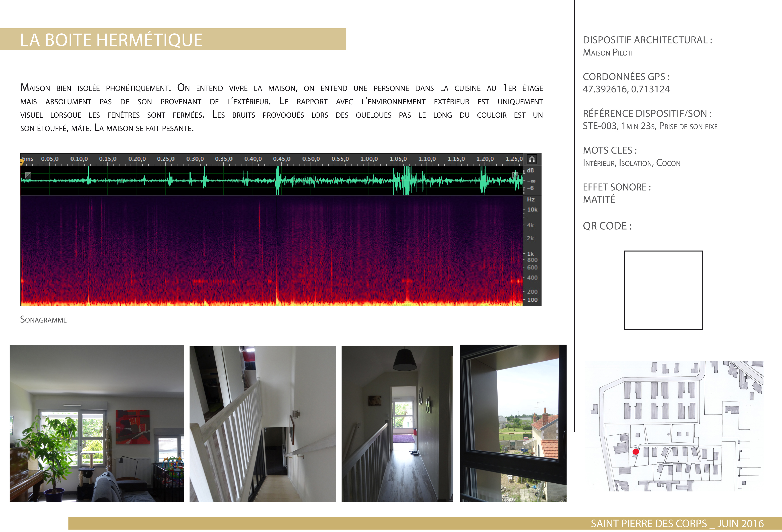782x532 pixels.
Task: Click the LA BOITE HERMÉTIQUE title
Action: pyautogui.click(x=111, y=40)
